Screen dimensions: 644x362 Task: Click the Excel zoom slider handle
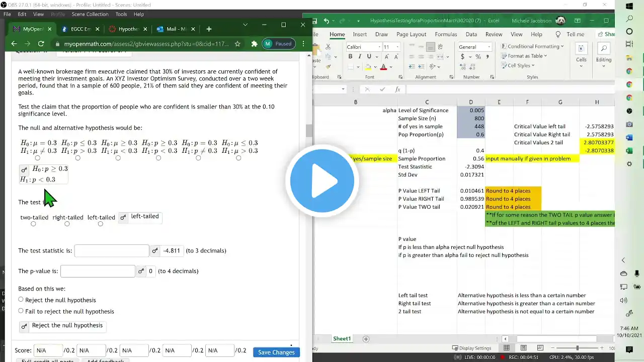coord(577,348)
